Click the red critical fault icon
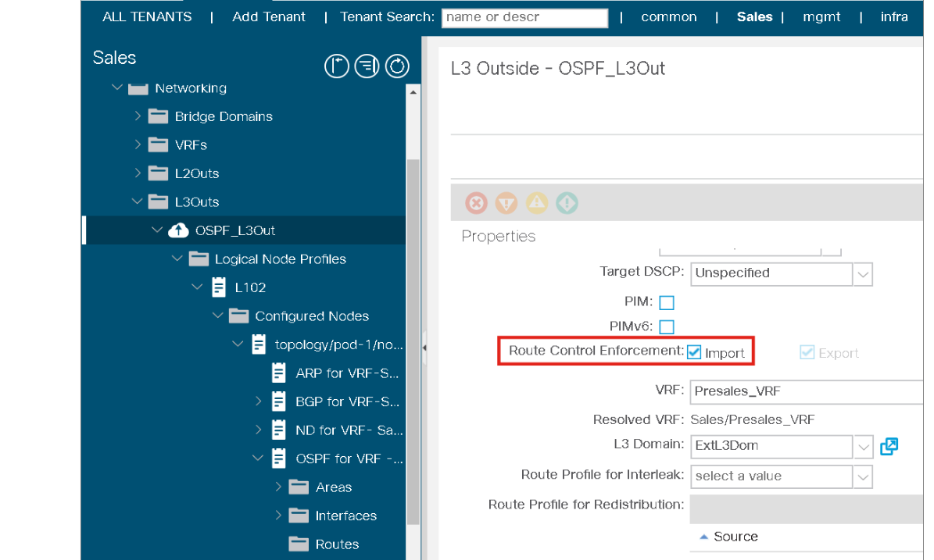The image size is (934, 560). coord(476,203)
